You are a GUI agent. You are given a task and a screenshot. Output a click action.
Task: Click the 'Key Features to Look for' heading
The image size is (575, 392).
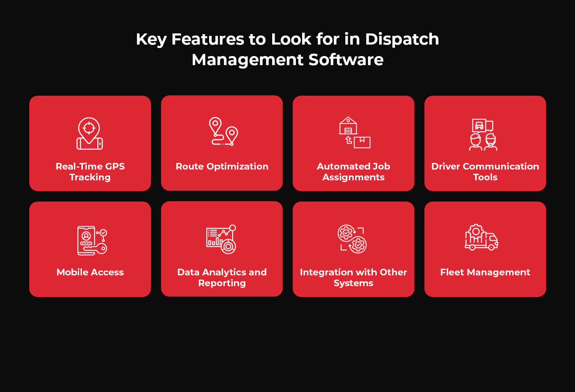287,49
